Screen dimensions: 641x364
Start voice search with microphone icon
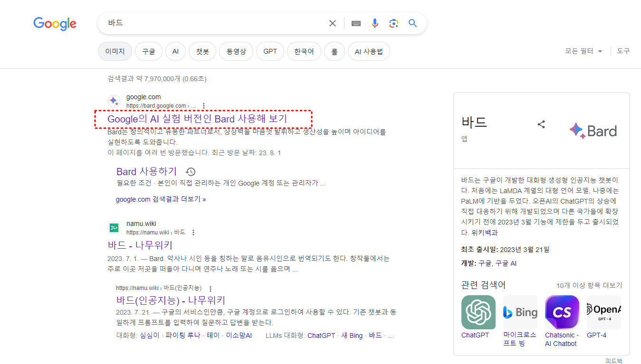point(375,23)
